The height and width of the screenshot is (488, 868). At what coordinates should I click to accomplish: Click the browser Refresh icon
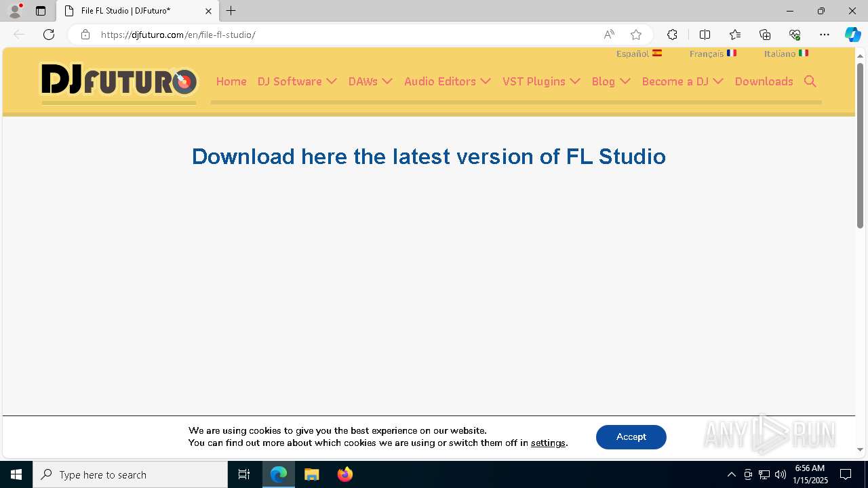click(49, 35)
